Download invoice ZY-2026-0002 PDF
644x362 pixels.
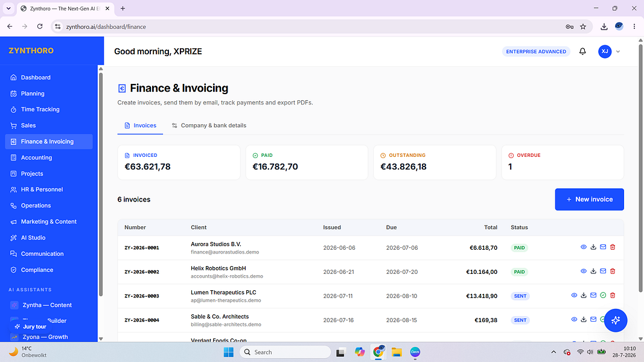tap(593, 271)
